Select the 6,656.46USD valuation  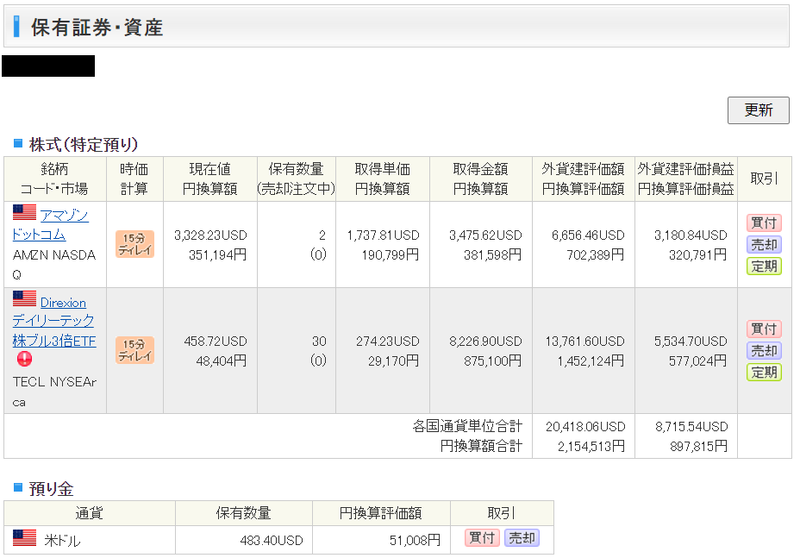click(588, 235)
